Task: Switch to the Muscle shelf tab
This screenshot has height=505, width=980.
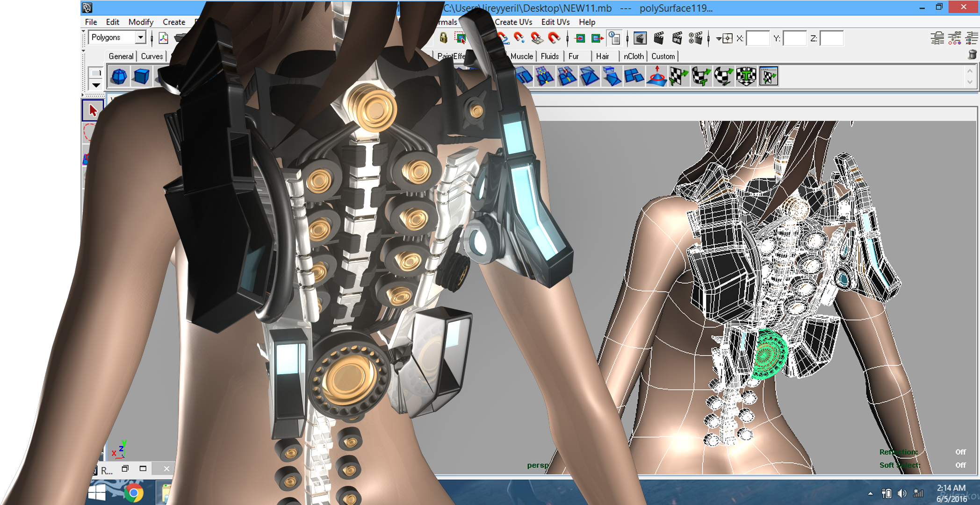Action: pos(522,56)
